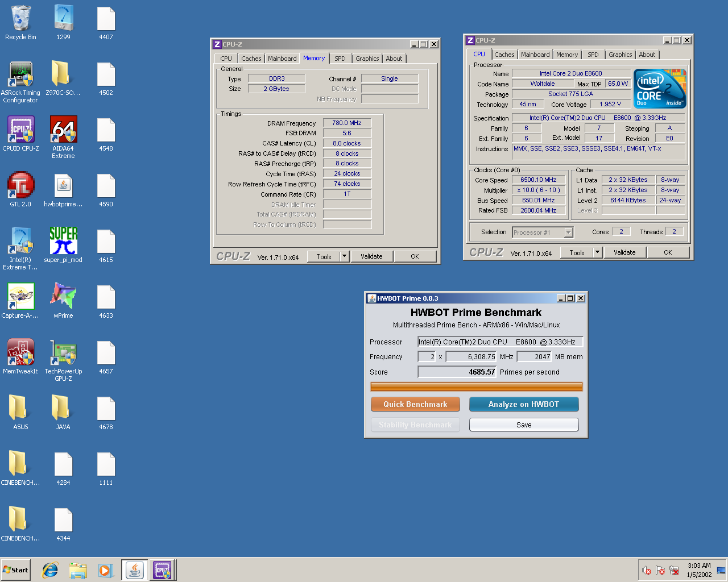The height and width of the screenshot is (582, 728).
Task: Open the 4407 file icon
Action: tap(106, 23)
